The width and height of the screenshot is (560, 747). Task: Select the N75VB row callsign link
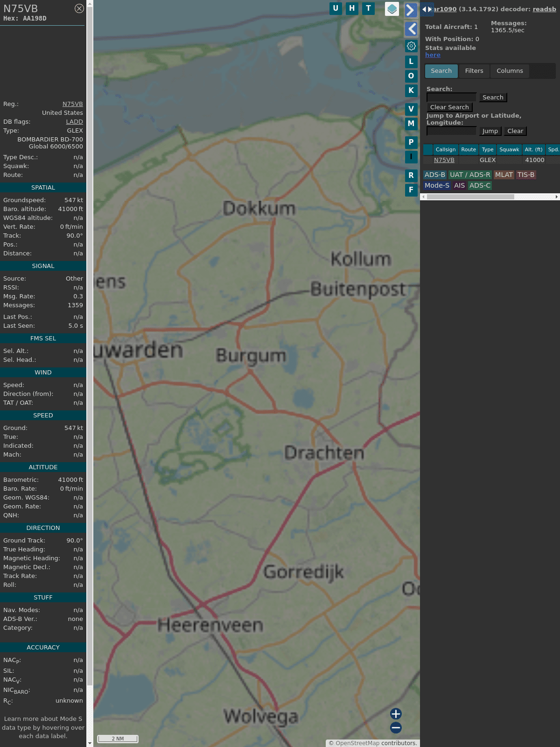click(444, 160)
